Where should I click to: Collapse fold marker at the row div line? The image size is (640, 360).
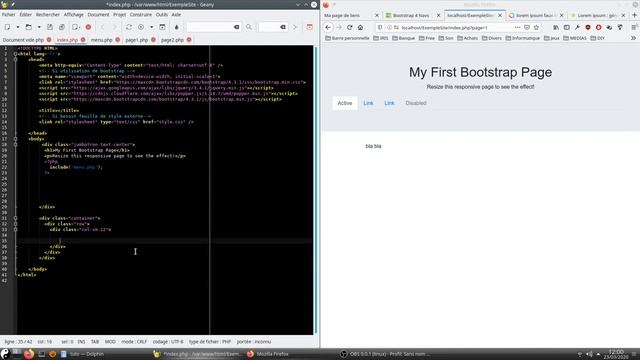click(15, 224)
